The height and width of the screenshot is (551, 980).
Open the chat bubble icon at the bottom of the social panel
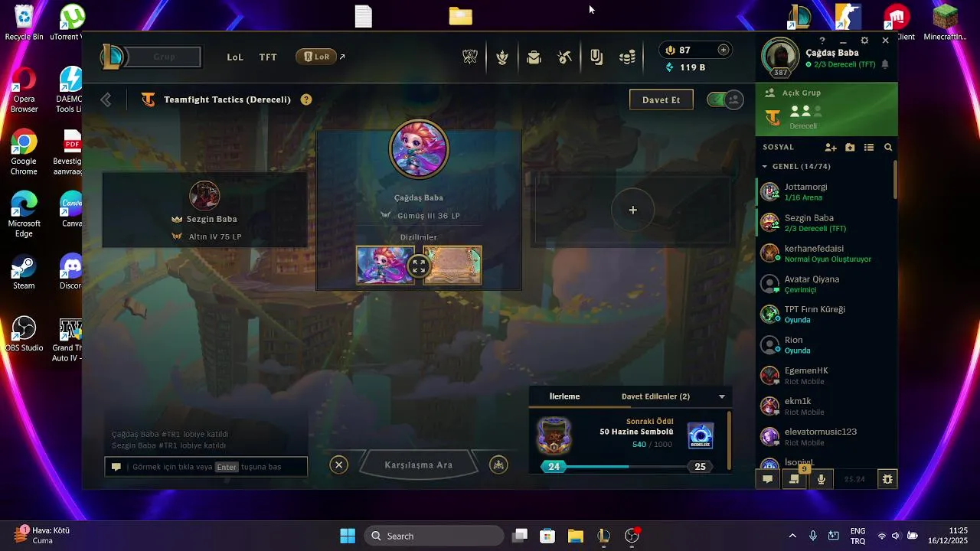click(768, 479)
